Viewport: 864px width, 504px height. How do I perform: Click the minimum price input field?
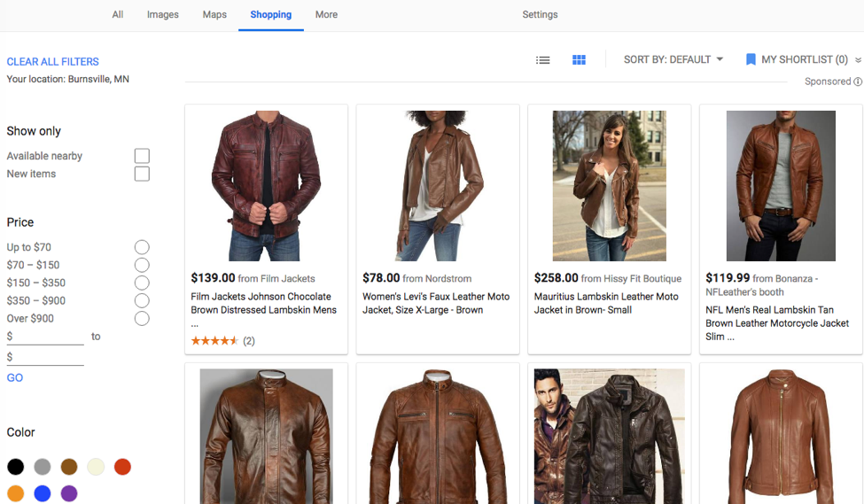pyautogui.click(x=45, y=337)
